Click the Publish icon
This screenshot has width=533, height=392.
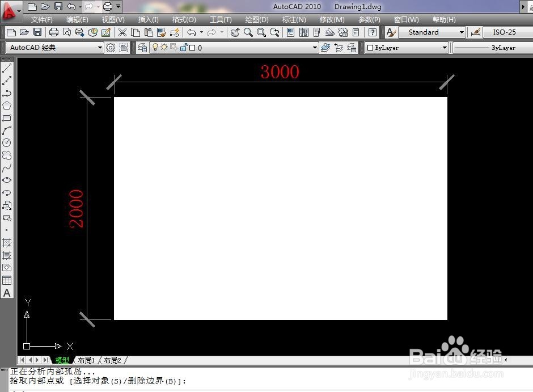click(x=79, y=32)
